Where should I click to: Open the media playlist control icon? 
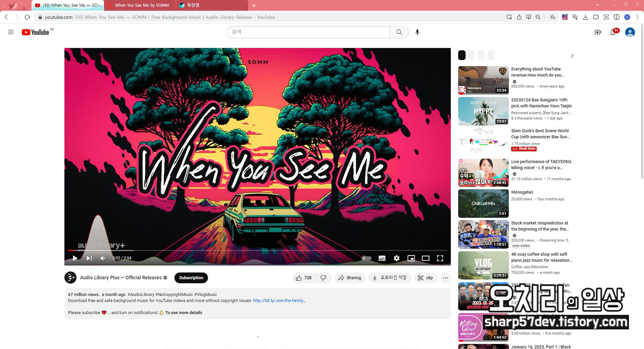(575, 17)
